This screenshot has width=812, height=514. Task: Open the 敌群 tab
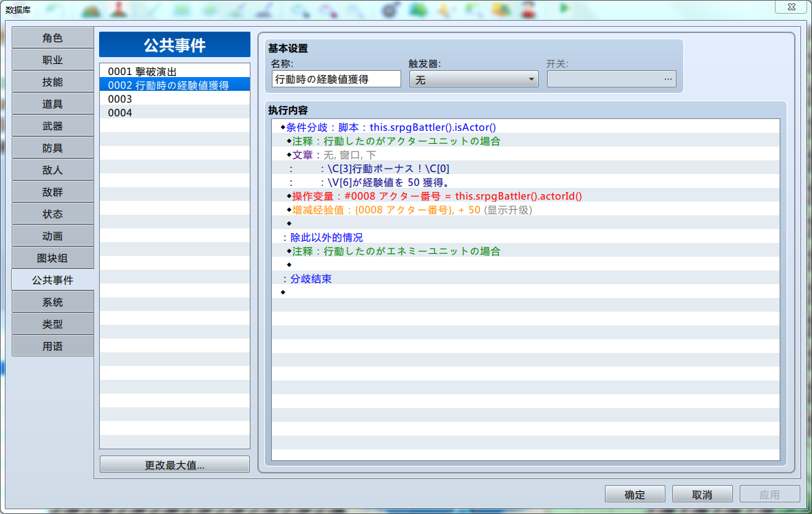pos(53,192)
